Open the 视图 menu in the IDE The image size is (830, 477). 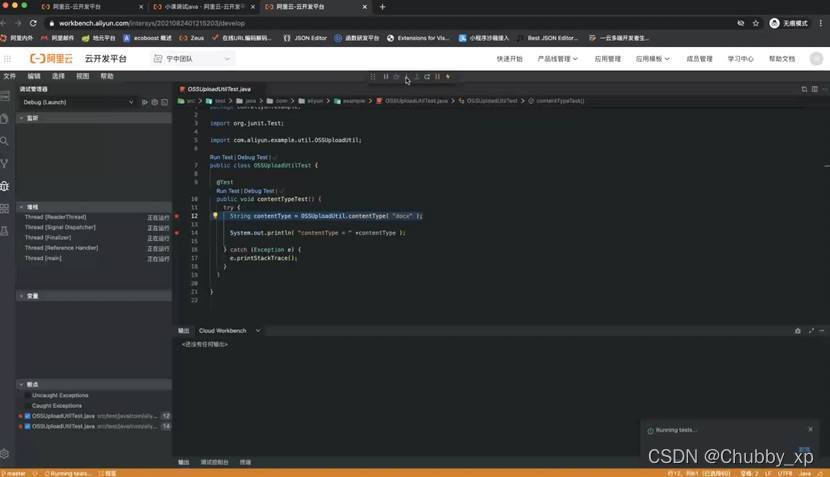click(x=83, y=76)
